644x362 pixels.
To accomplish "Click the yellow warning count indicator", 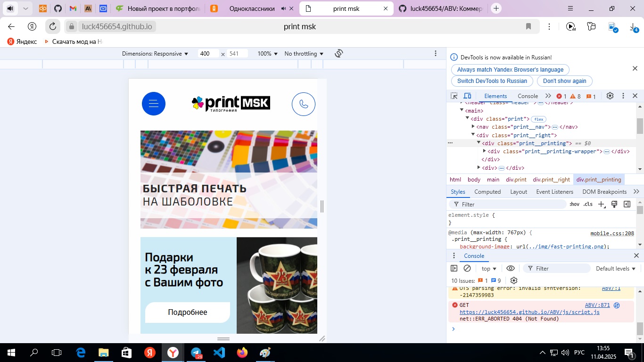I will pos(576,96).
